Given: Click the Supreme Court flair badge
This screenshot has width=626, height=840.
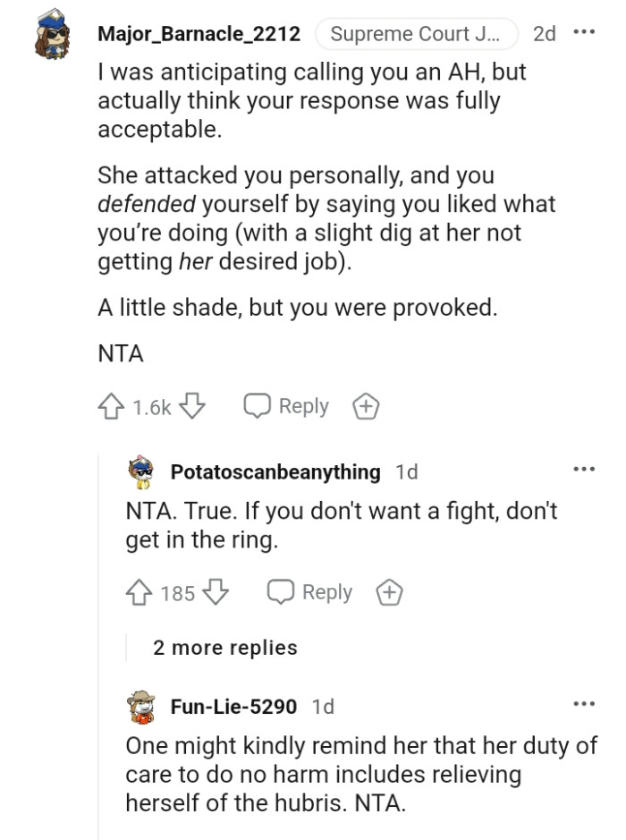Looking at the screenshot, I should tap(417, 33).
